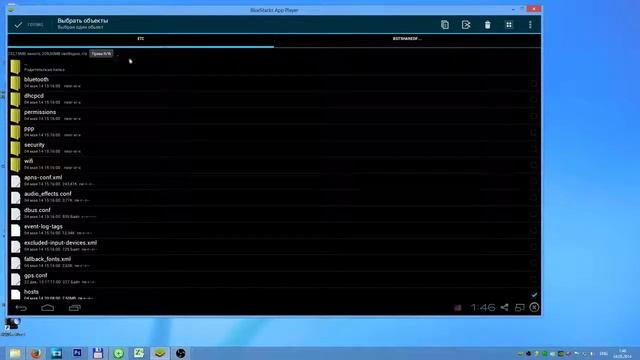Tick the checkbox for wifi folder
The height and width of the screenshot is (360, 640).
534,165
